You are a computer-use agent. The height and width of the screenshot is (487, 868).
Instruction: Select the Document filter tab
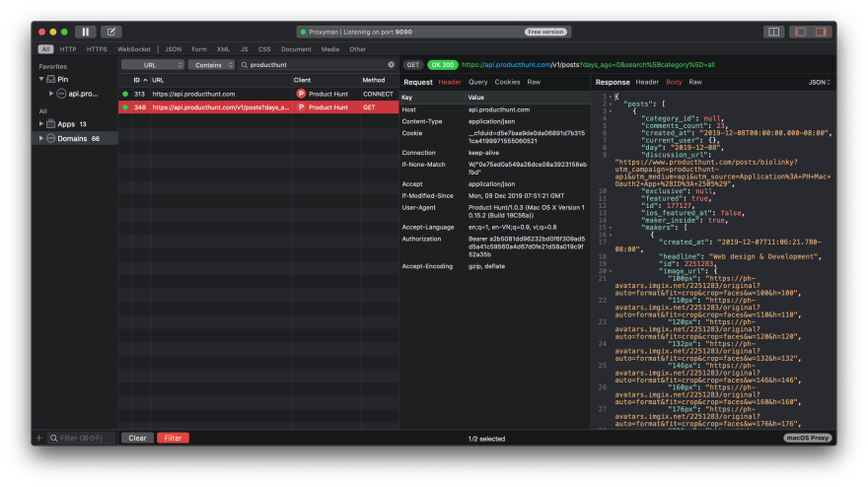pos(296,49)
